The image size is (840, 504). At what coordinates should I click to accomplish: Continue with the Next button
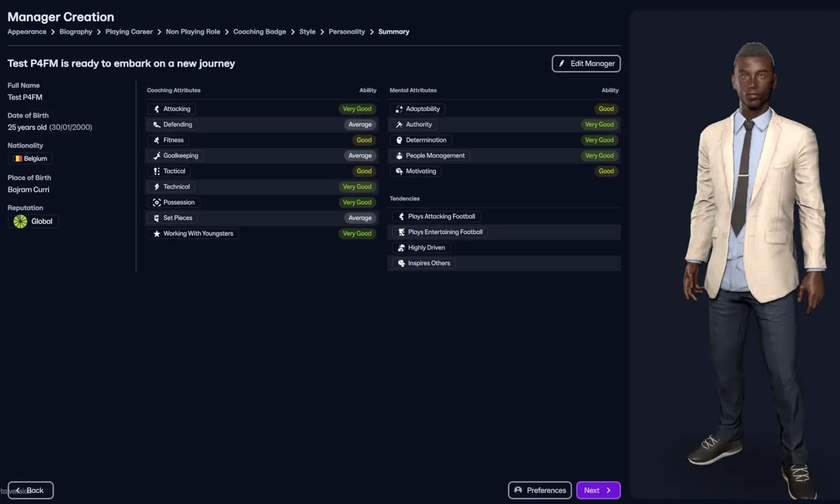[598, 491]
